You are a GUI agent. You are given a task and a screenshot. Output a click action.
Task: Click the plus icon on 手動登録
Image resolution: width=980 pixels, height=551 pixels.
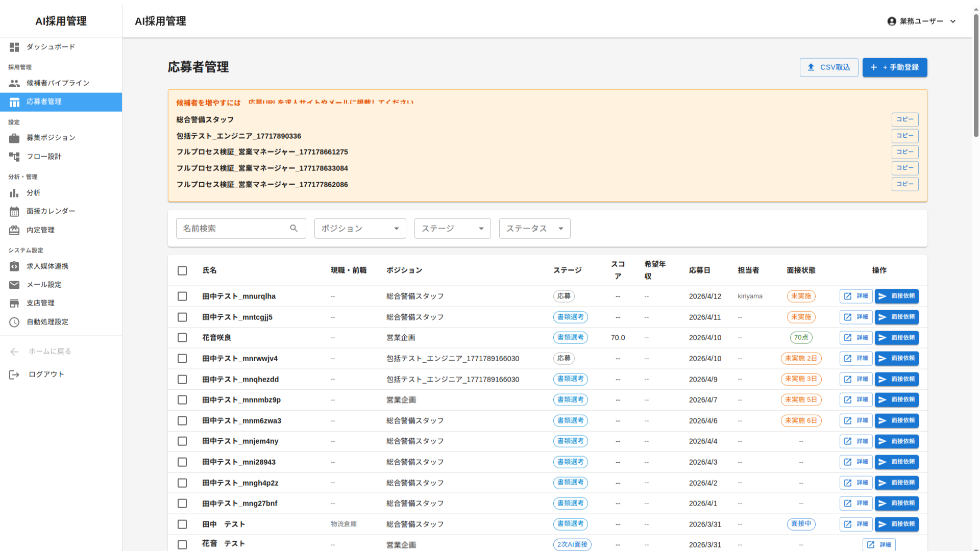tap(874, 67)
